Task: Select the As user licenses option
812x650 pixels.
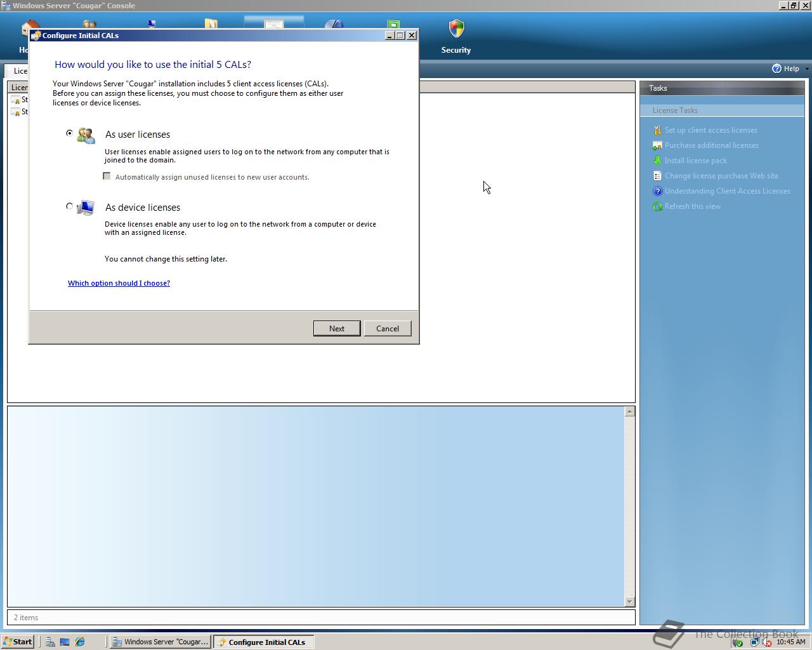Action: tap(70, 133)
